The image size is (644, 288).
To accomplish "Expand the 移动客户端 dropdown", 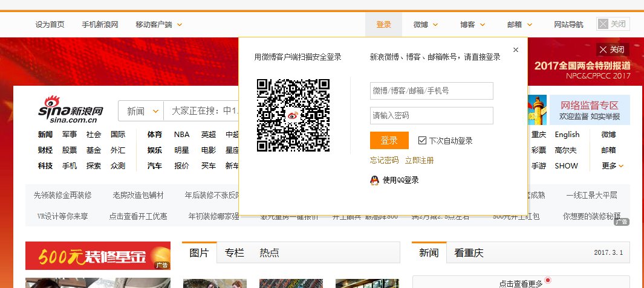I will pos(180,25).
